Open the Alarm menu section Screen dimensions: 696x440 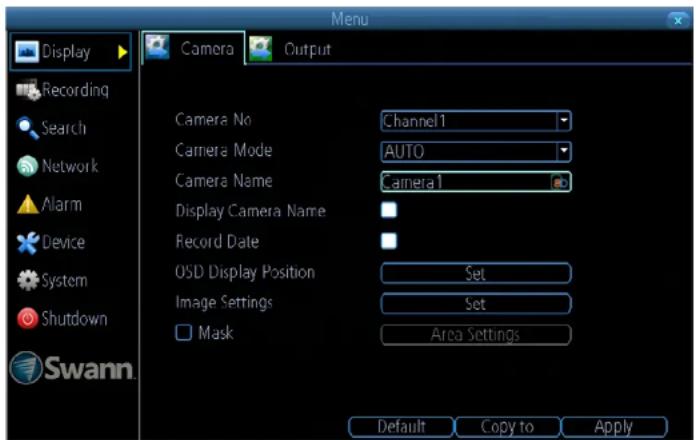[x=49, y=205]
